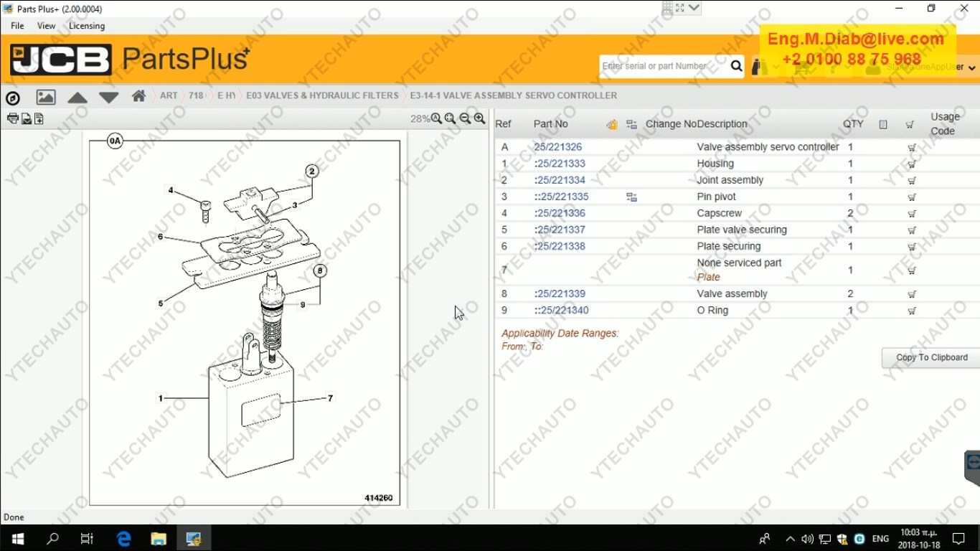Open Windows Start menu
980x551 pixels.
point(17,538)
